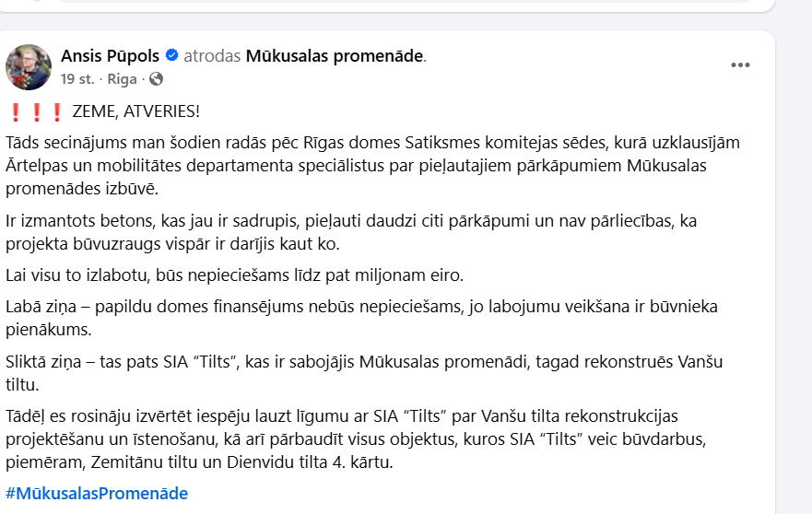Open the Ansis Pūpols profile name link
The height and width of the screenshot is (514, 812).
click(111, 56)
